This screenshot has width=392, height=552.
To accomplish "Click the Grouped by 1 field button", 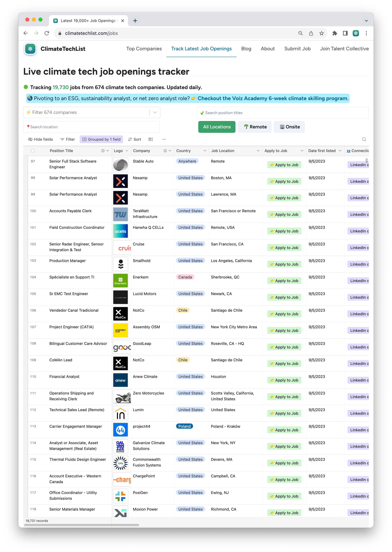I will [x=101, y=139].
